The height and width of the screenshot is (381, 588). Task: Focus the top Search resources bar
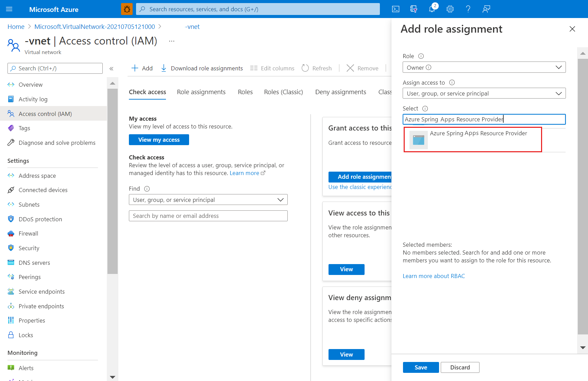[258, 9]
